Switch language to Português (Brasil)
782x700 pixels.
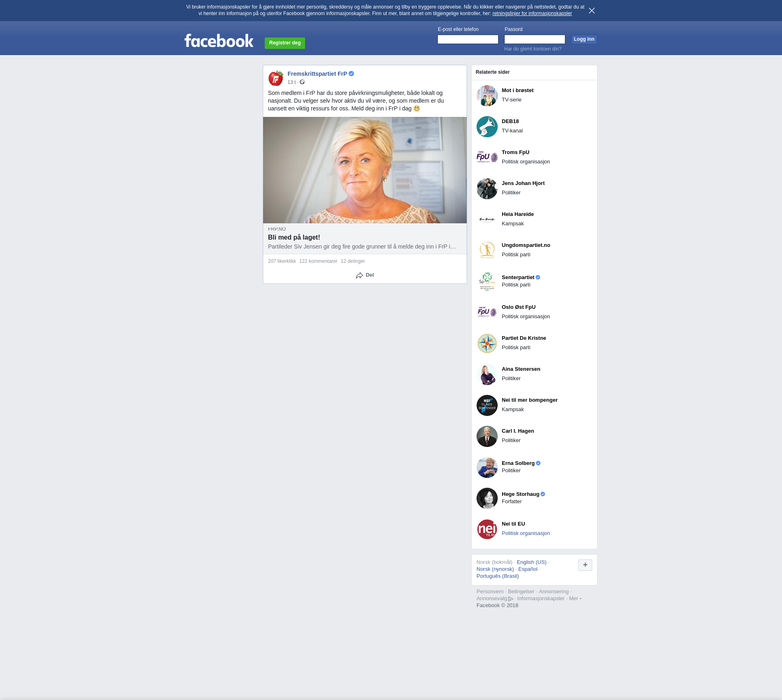(498, 576)
